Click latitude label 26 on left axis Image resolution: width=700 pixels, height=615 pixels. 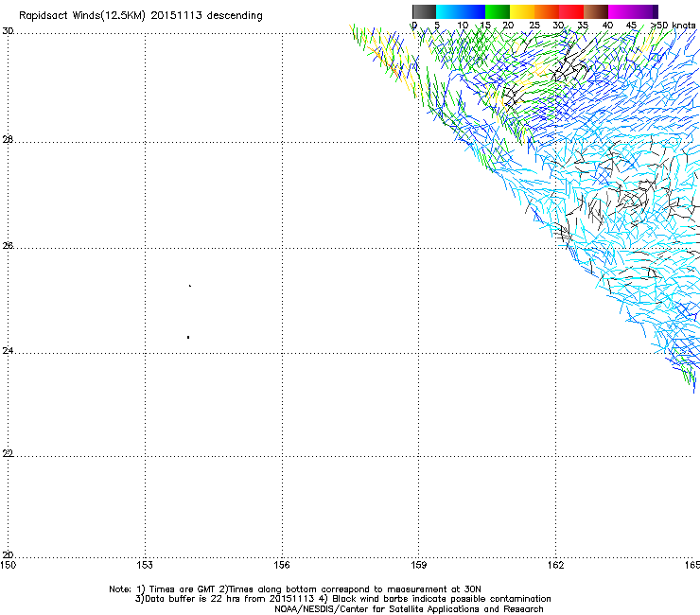click(x=8, y=246)
